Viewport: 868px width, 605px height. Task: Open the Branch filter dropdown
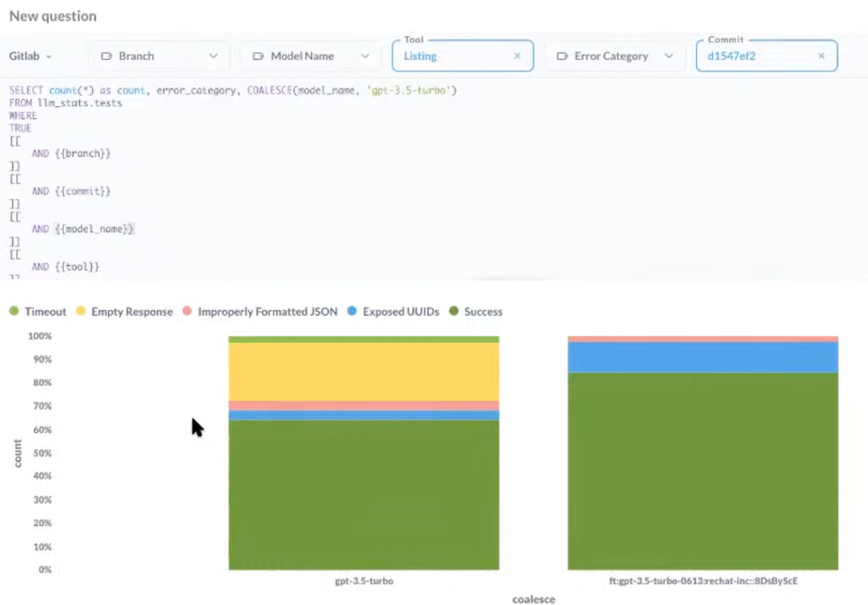pos(214,55)
